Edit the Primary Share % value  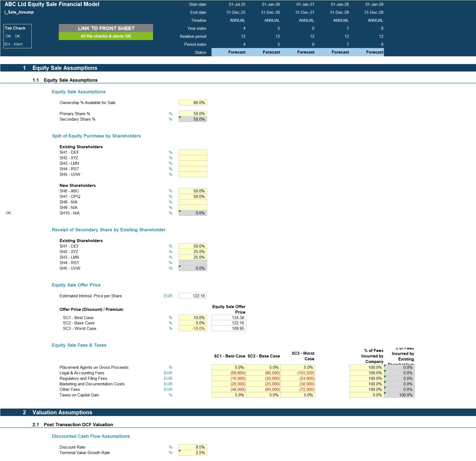click(x=192, y=113)
